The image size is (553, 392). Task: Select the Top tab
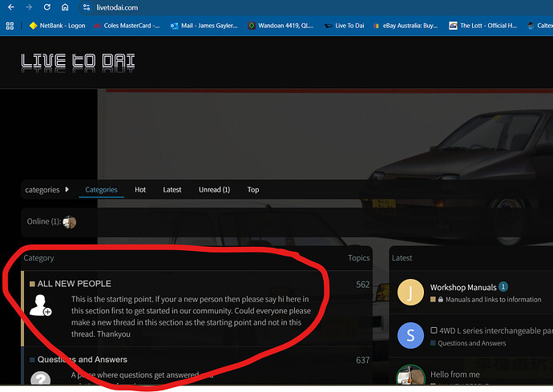253,190
